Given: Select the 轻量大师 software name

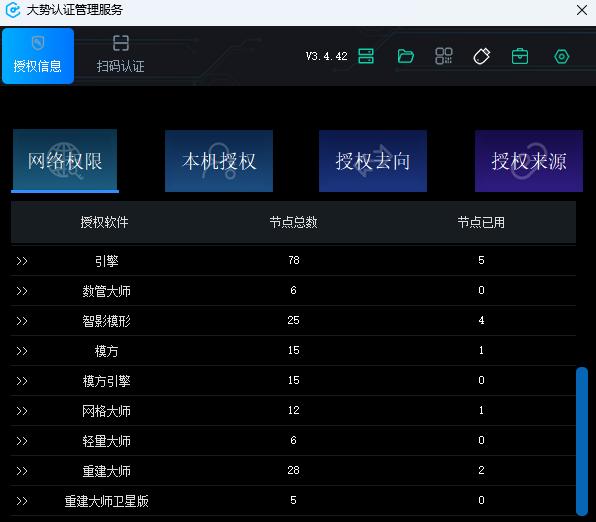Looking at the screenshot, I should click(x=106, y=441).
